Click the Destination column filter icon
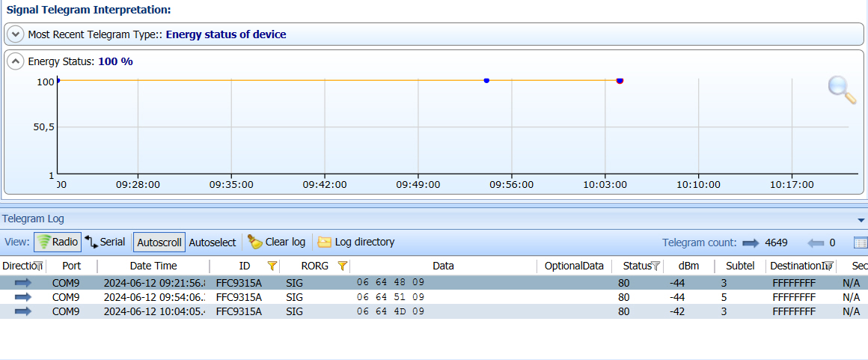This screenshot has height=360, width=868. tap(828, 266)
